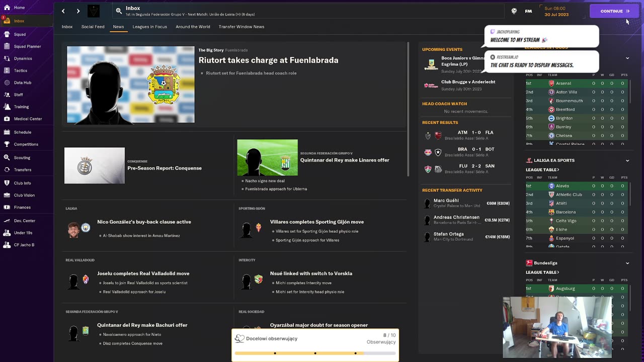The image size is (644, 362).
Task: Click the Sun 30 Jul 2023 date display
Action: (556, 11)
